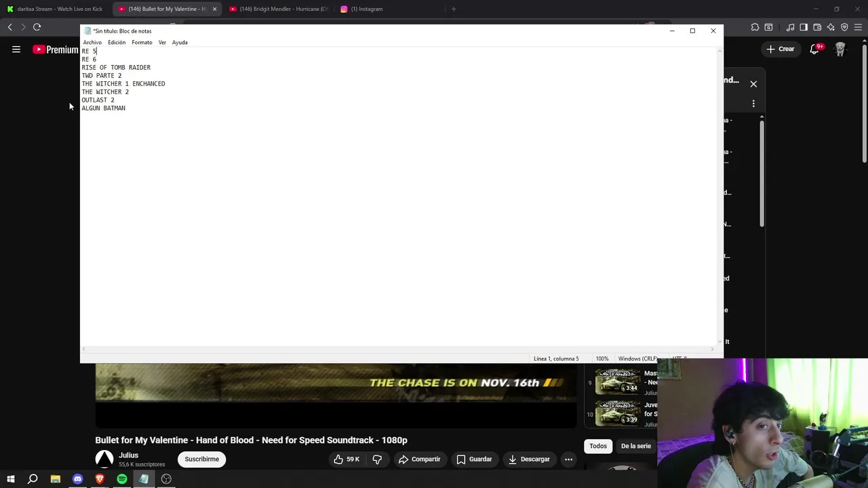Click line THE WITCHER 1 ENCHANCED
Viewport: 868px width, 488px height.
[123, 84]
